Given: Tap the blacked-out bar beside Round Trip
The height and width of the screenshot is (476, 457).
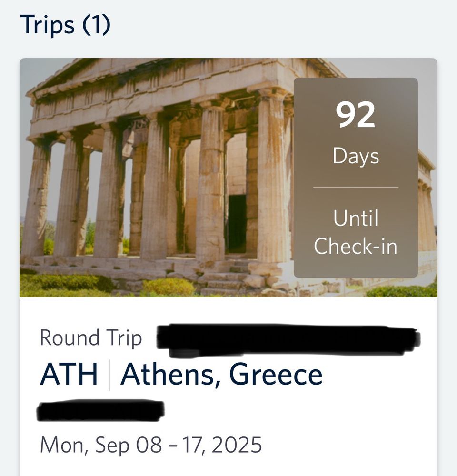Looking at the screenshot, I should [x=288, y=340].
